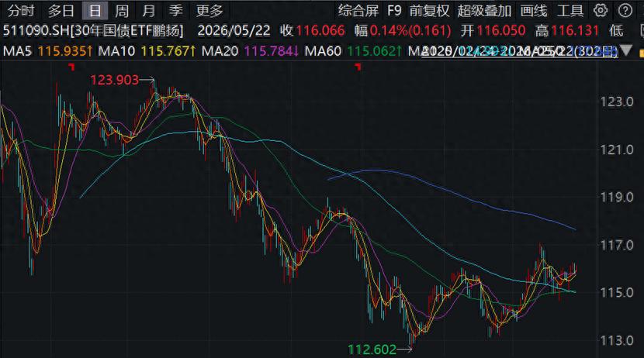This screenshot has width=644, height=358.
Task: Click the overlapping date range text
Action: click(520, 51)
